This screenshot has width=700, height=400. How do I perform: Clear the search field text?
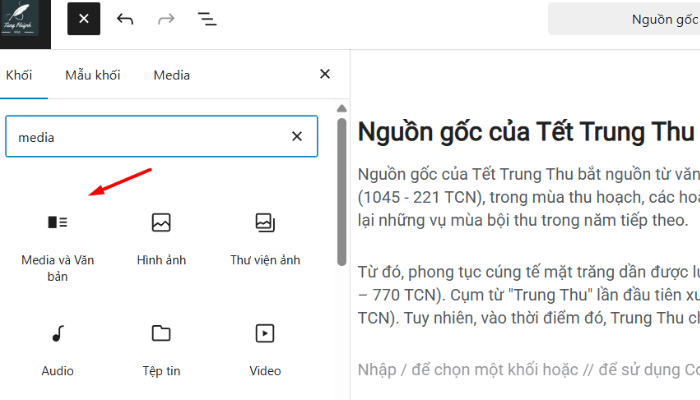click(x=297, y=137)
